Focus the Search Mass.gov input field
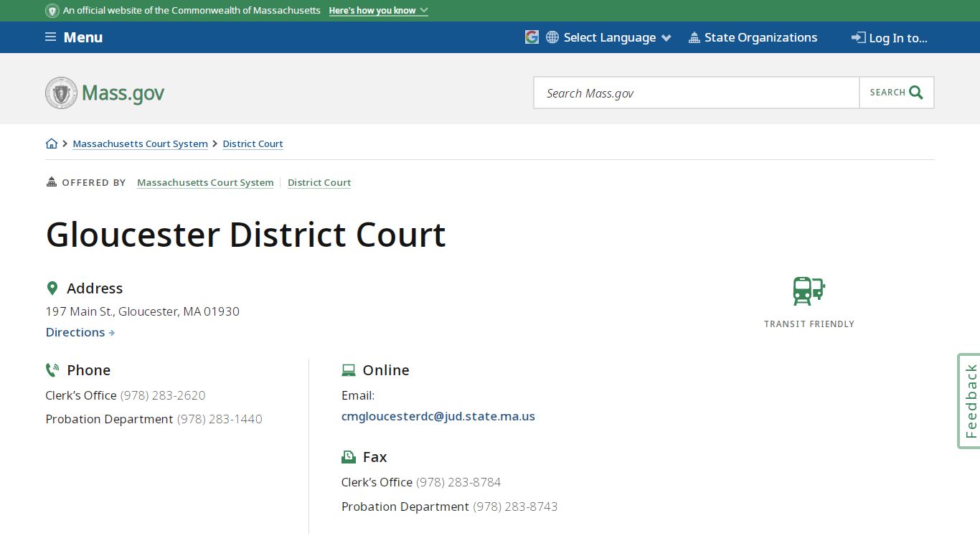This screenshot has height=551, width=980. point(697,93)
